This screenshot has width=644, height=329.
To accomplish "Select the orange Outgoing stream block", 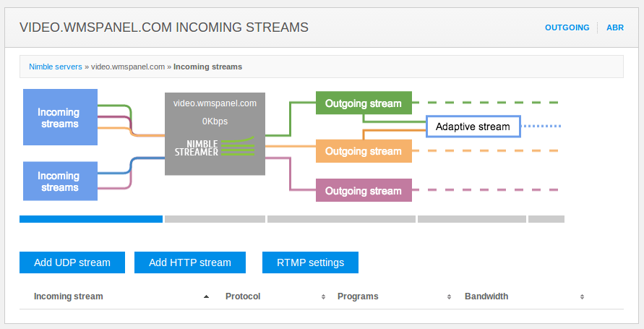I will coord(364,150).
